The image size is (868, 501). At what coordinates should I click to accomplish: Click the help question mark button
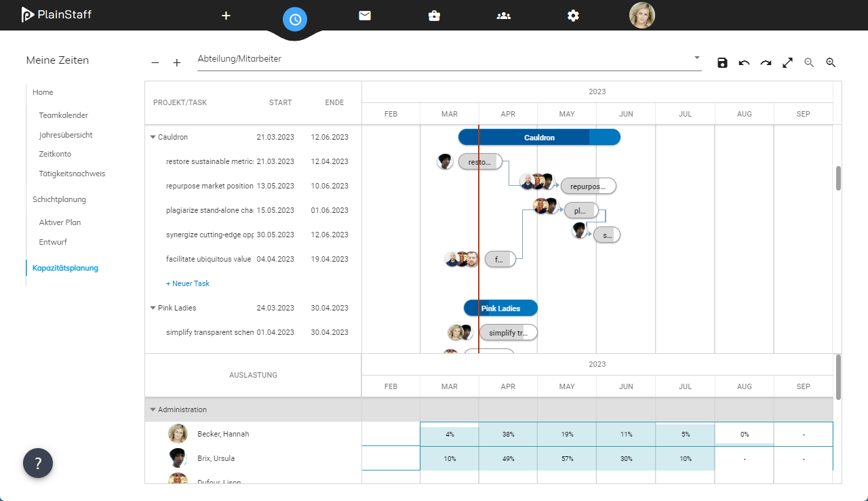coord(38,463)
